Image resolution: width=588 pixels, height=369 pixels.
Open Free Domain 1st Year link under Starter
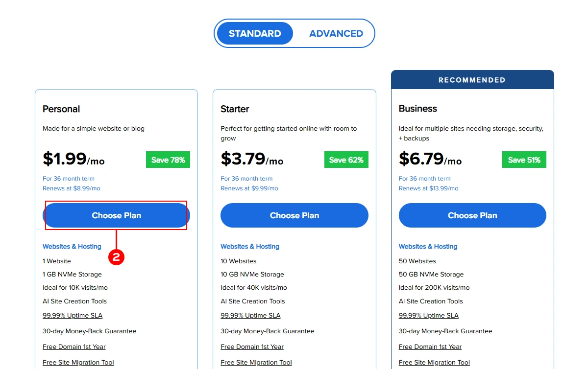click(x=252, y=346)
